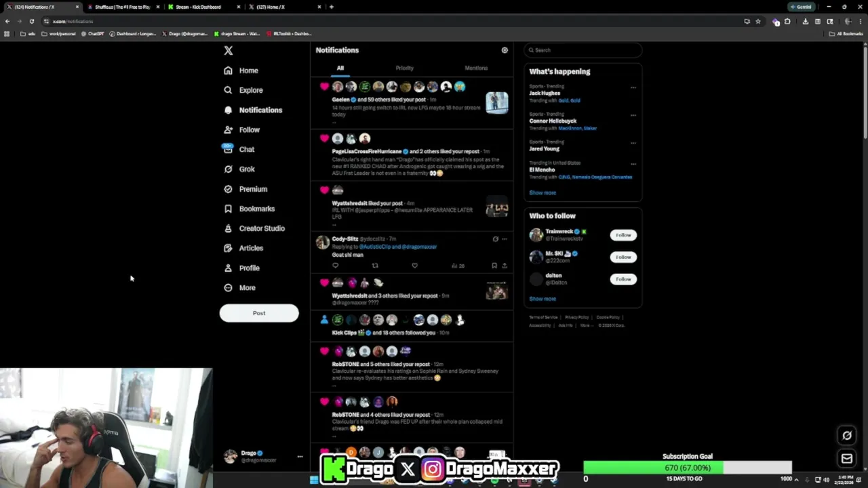Screen dimensions: 868x488
Task: Go back in browser
Action: (7, 21)
